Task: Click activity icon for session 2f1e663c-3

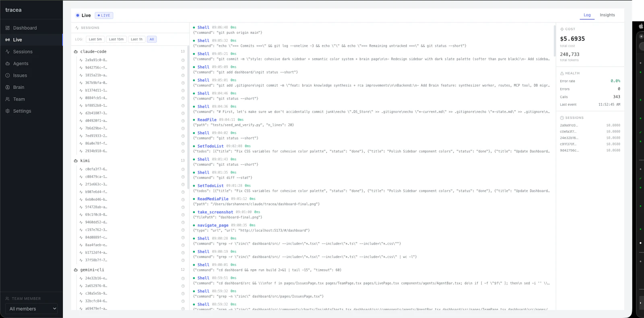Action: [81, 185]
